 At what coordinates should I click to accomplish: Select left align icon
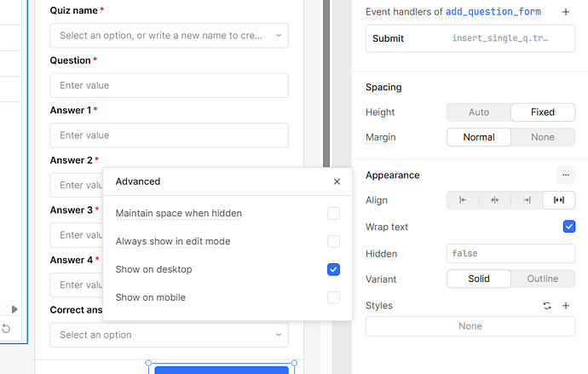[x=463, y=200]
